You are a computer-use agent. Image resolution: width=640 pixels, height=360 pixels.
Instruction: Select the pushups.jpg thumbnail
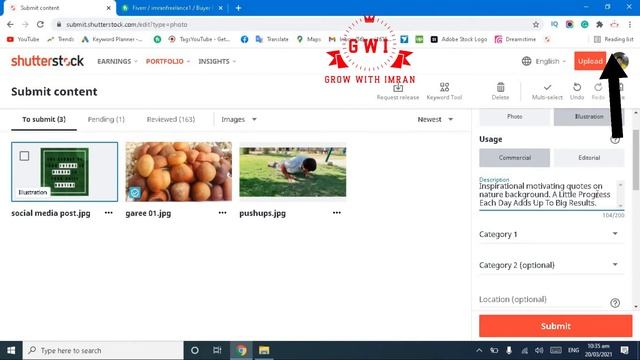click(293, 172)
